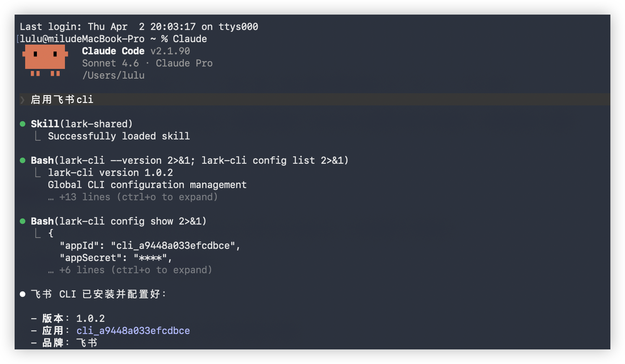
Task: Click the Skill(lark-shared) tool call heading
Action: click(82, 124)
